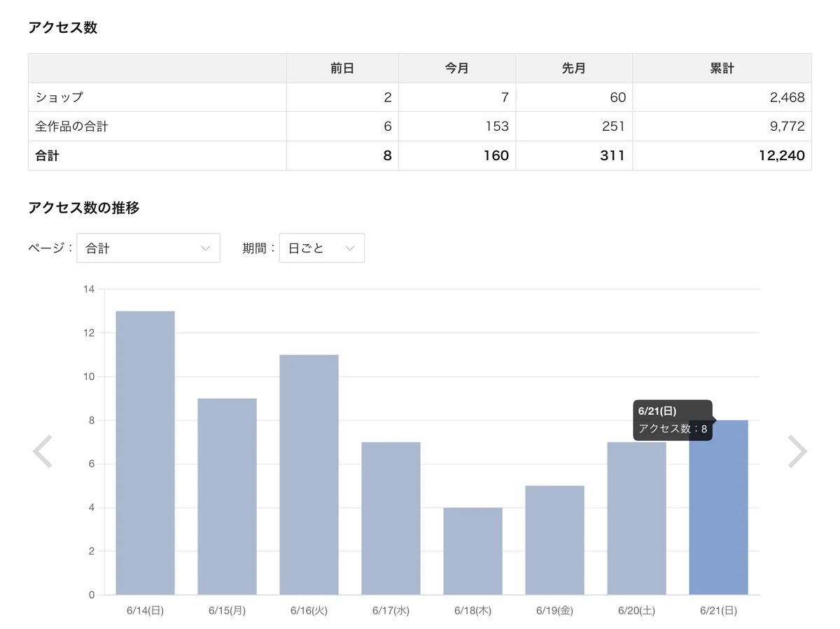The height and width of the screenshot is (629, 840).
Task: Click last month's shop value 60
Action: pos(617,97)
